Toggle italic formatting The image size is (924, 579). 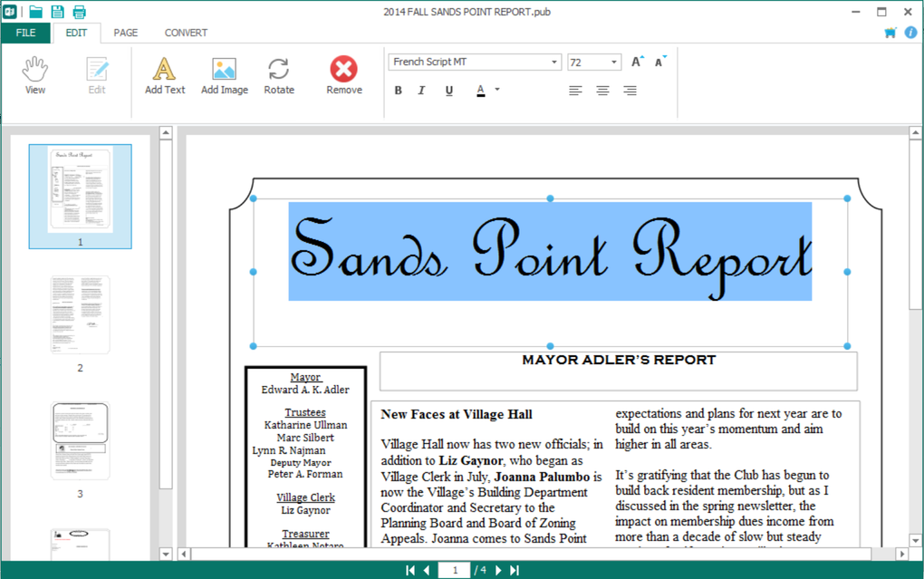(x=421, y=91)
